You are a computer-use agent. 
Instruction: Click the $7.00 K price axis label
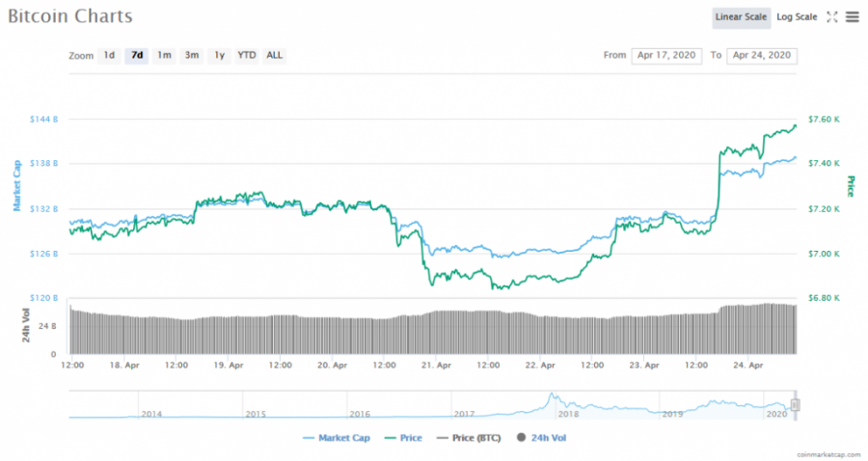824,254
